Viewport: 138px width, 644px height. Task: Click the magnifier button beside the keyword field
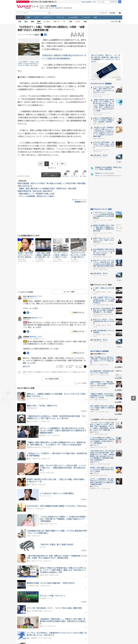click(x=49, y=13)
